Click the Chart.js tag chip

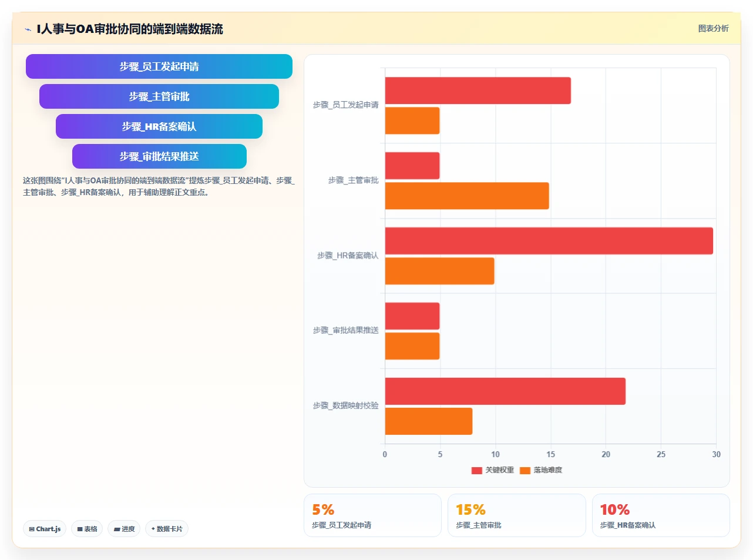45,529
